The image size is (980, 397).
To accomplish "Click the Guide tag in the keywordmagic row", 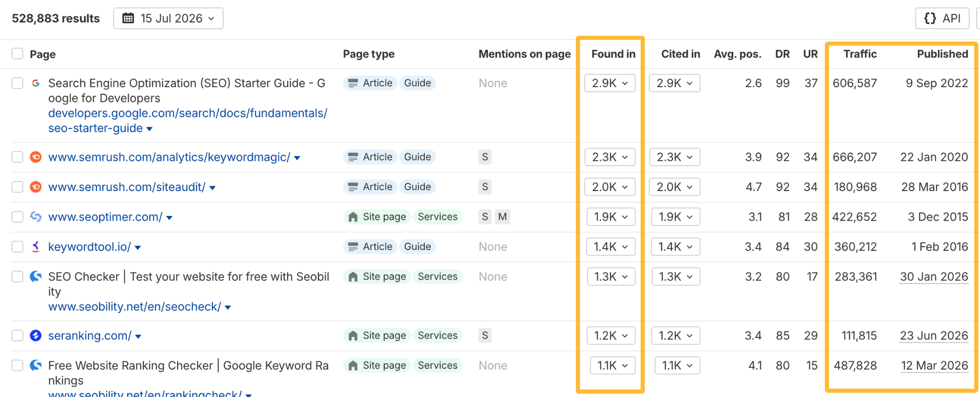I will tap(417, 157).
